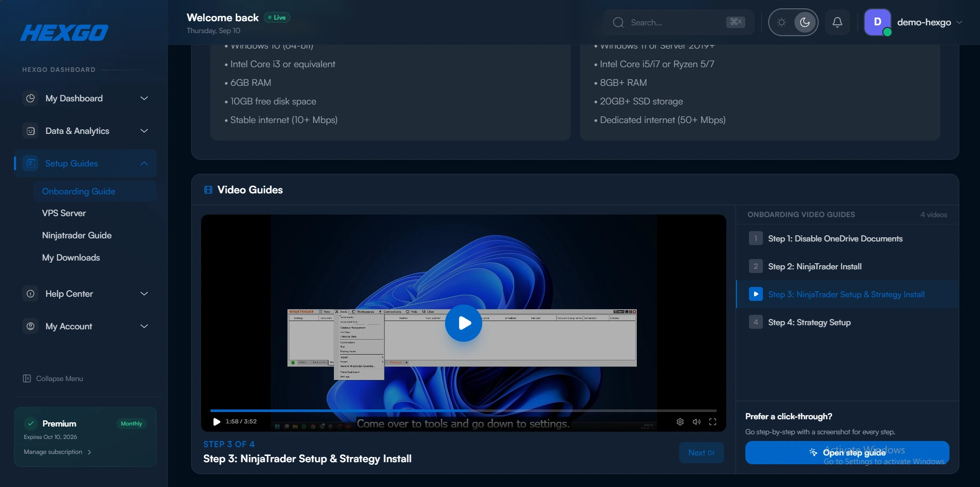Click the ⌘K shortcut badge
Viewport: 980px width, 487px height.
736,22
